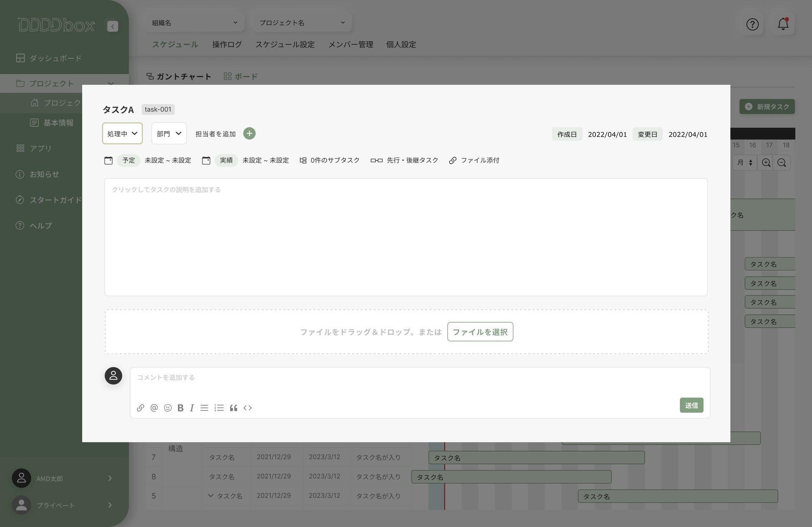The image size is (812, 527).
Task: Open the notification bell
Action: 783,24
